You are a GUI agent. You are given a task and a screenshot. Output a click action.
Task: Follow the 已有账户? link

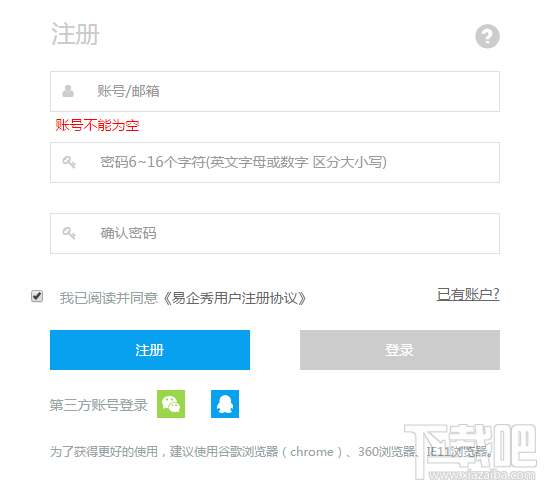(x=468, y=294)
